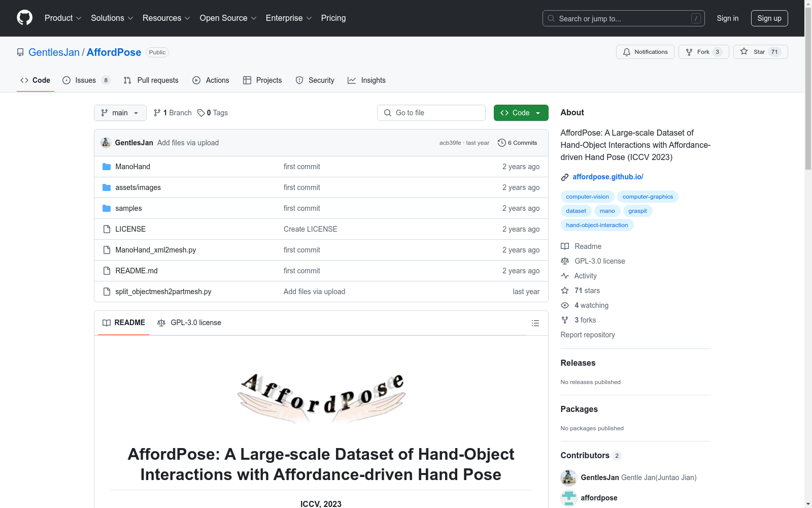
Task: Open the Create LICENSE commit message
Action: (x=311, y=229)
